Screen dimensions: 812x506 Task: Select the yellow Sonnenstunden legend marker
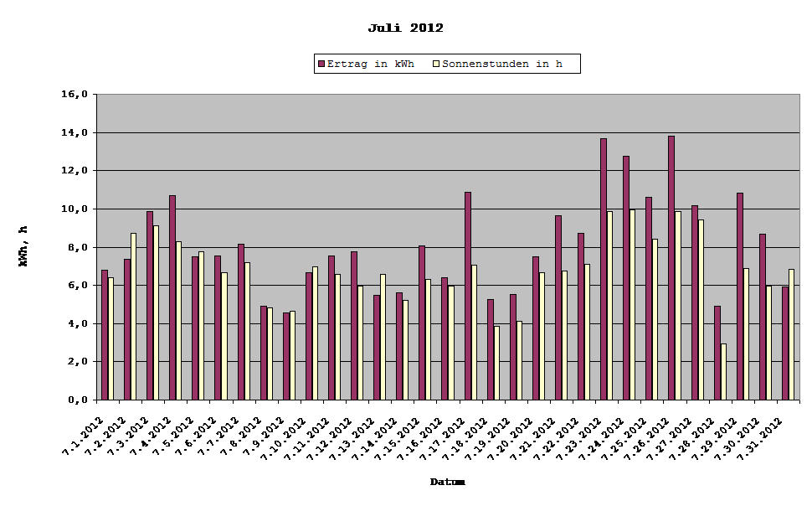[435, 63]
